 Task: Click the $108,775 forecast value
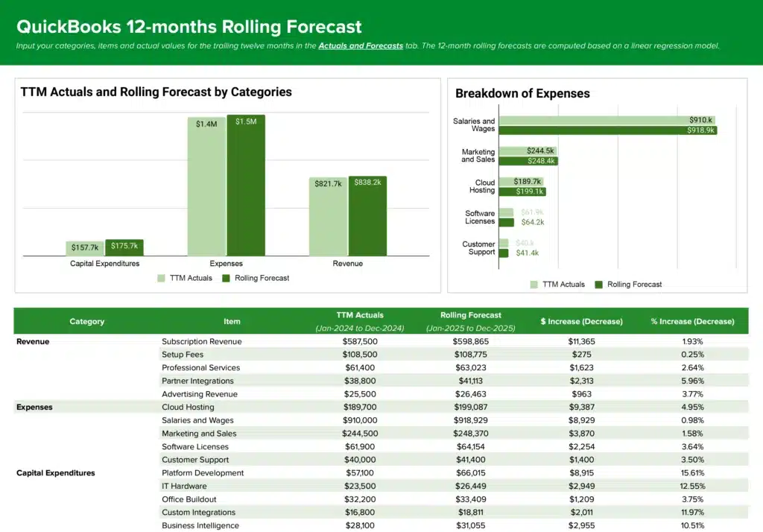click(x=471, y=355)
